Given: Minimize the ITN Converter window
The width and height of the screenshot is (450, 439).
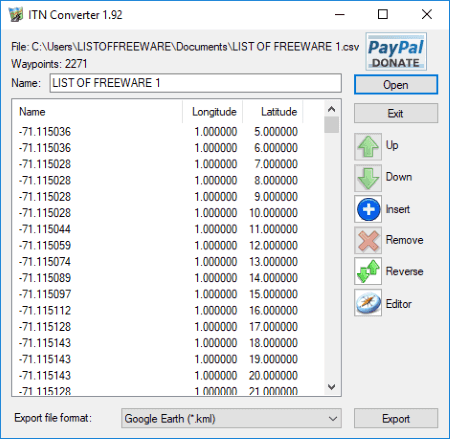Looking at the screenshot, I should 340,15.
